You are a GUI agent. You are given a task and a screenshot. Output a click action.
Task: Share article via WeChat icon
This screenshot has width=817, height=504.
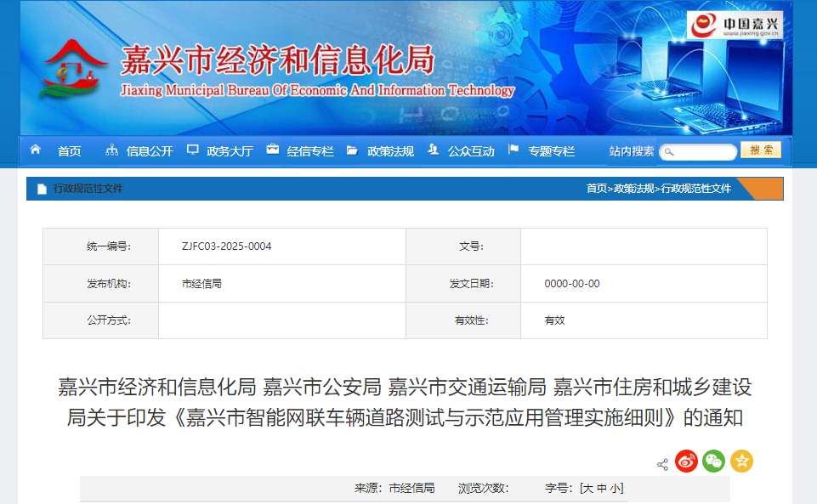click(713, 462)
